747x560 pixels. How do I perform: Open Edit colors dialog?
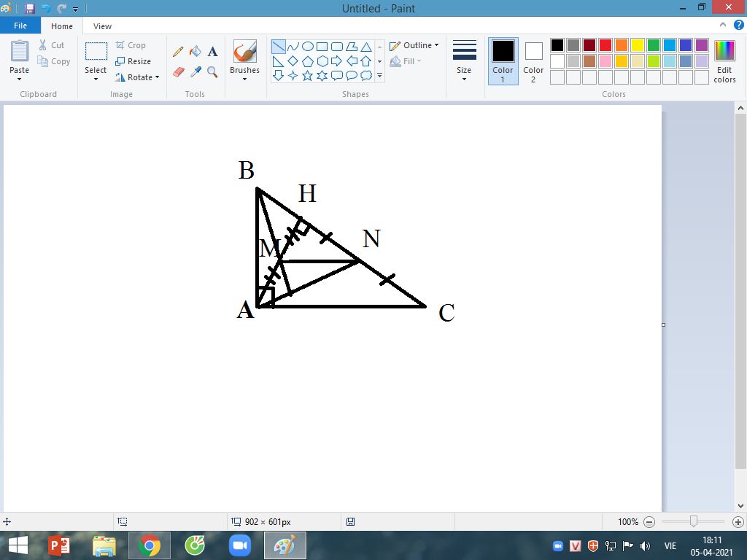[724, 61]
